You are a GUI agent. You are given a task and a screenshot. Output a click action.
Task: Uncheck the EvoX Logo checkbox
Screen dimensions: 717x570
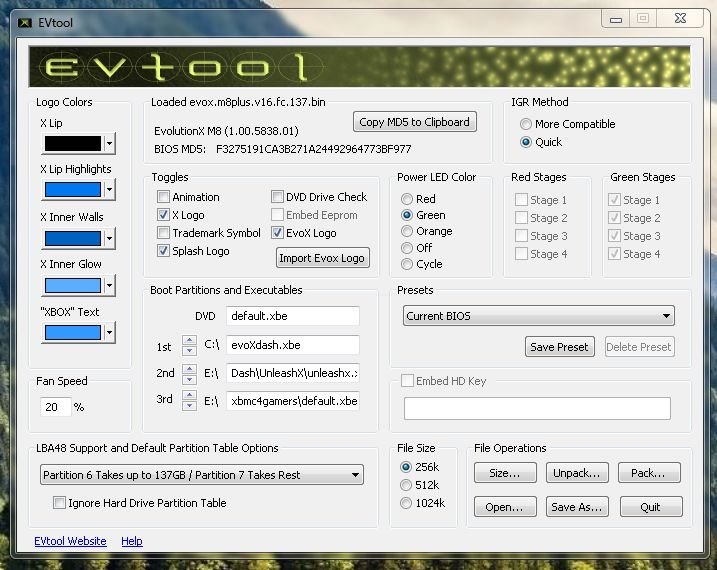277,233
